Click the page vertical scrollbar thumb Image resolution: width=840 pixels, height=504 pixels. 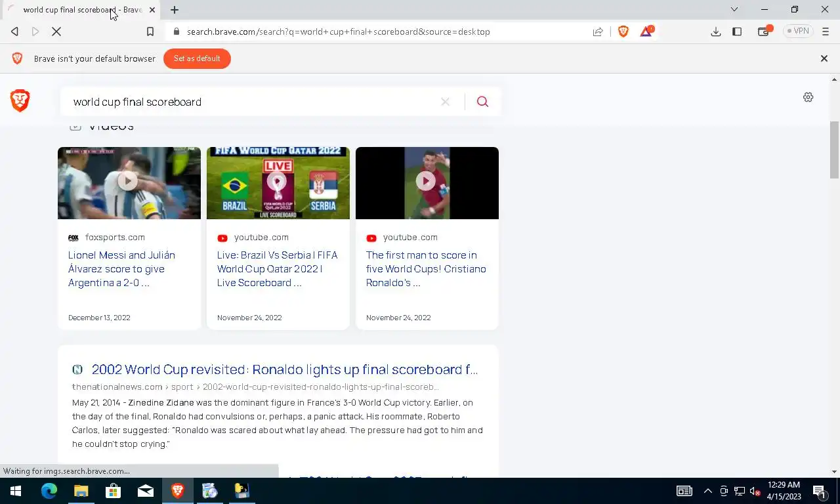pyautogui.click(x=834, y=150)
